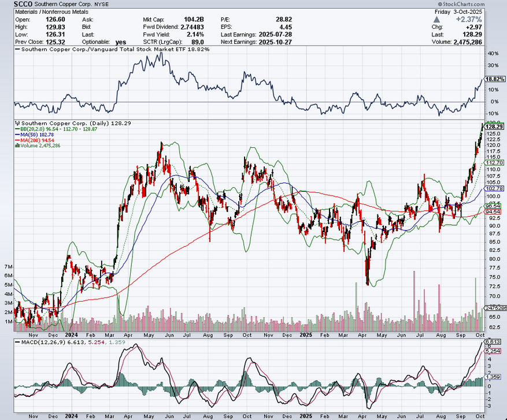Click the SCTR (LrgCap) value 89.0
507x420 pixels.
[x=198, y=42]
